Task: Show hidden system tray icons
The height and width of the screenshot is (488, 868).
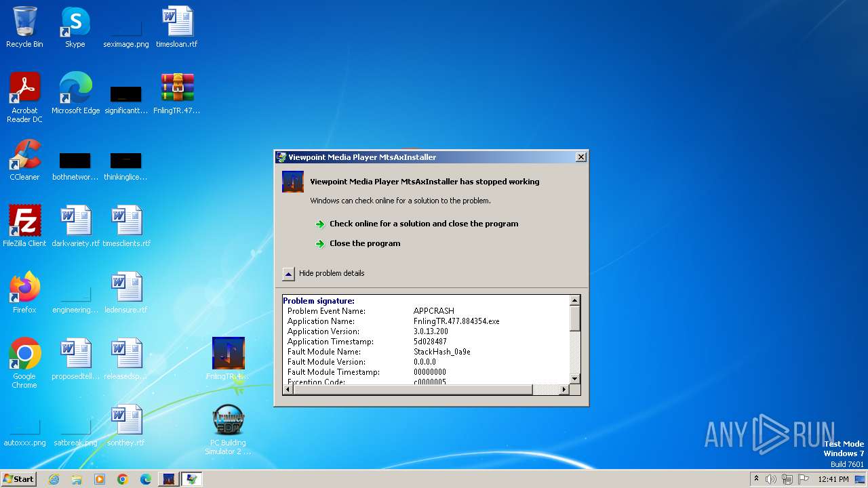Action: point(756,479)
